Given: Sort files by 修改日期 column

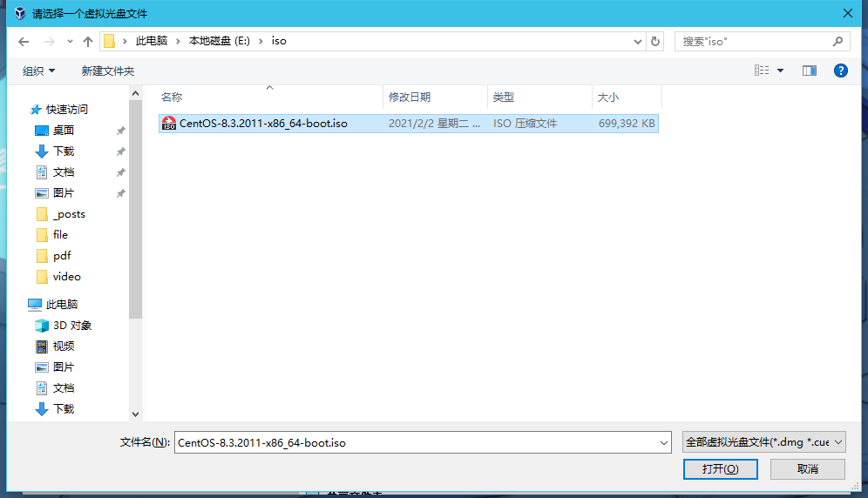Looking at the screenshot, I should tap(435, 98).
